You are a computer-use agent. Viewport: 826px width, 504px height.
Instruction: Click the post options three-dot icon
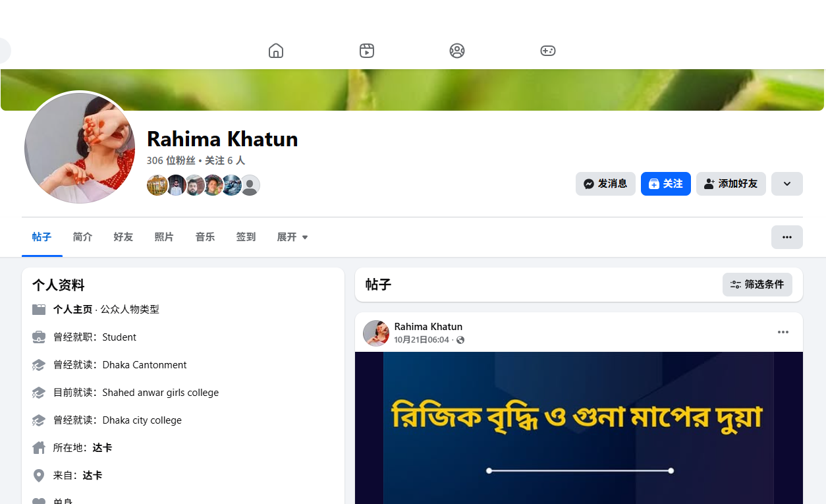tap(783, 332)
